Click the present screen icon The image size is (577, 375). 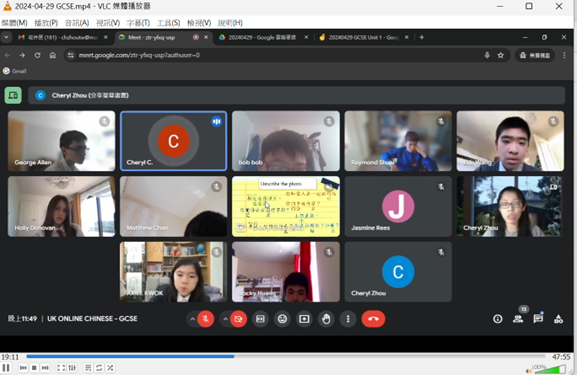click(x=304, y=319)
